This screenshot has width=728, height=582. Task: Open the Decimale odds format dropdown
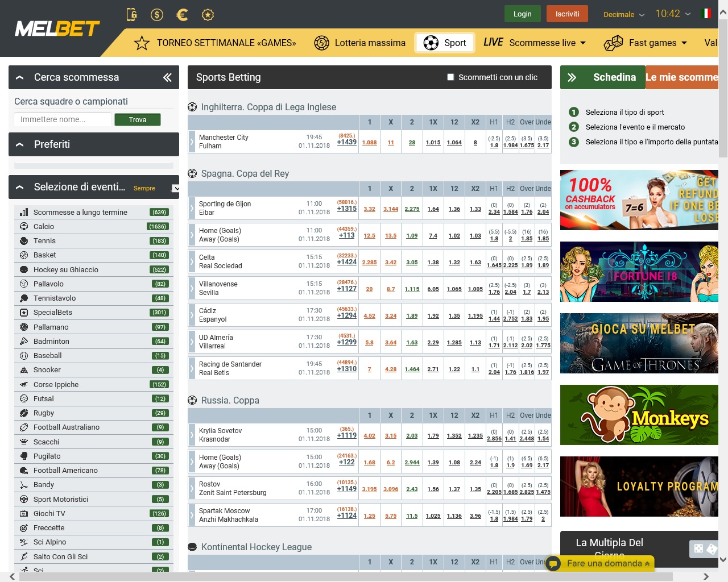624,15
